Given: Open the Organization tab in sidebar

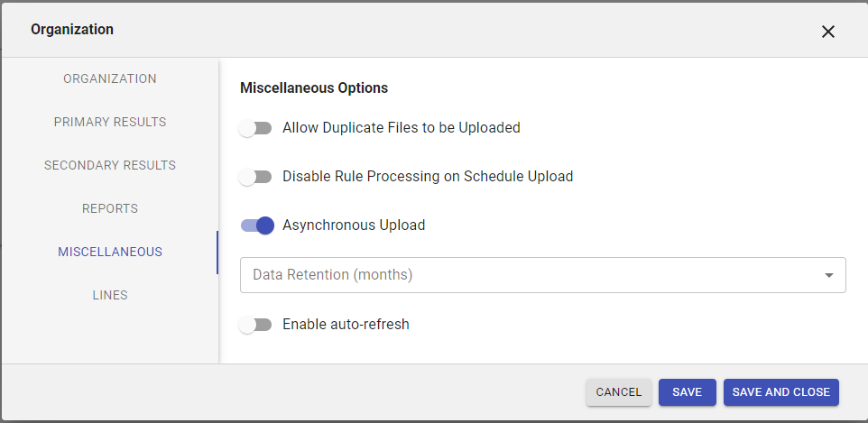Looking at the screenshot, I should pos(109,78).
